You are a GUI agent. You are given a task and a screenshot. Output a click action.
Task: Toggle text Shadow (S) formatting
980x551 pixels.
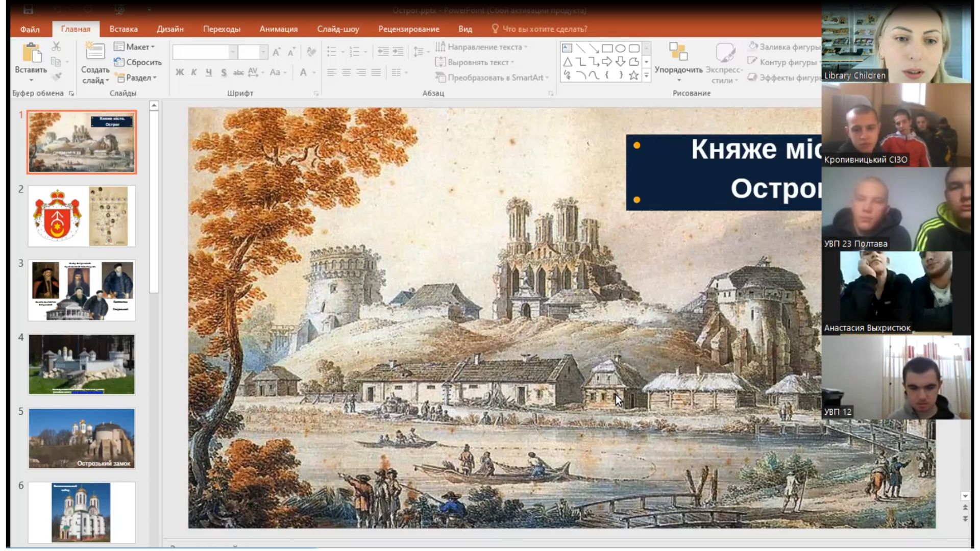[x=224, y=72]
